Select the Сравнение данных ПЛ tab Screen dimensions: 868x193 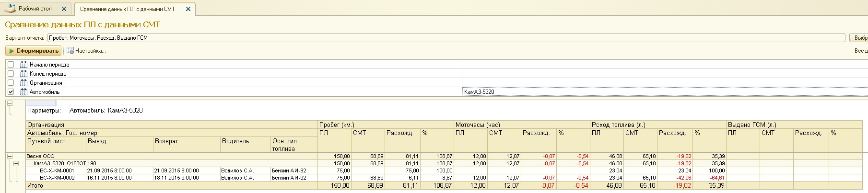click(127, 9)
